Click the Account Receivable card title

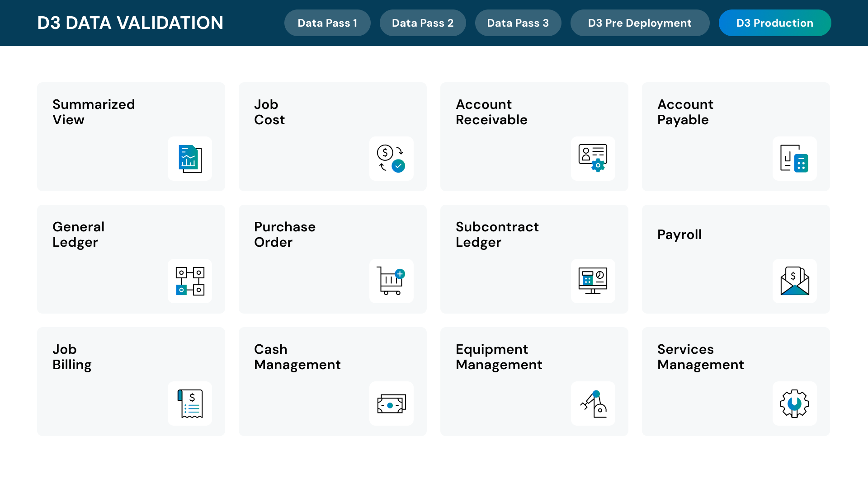491,112
